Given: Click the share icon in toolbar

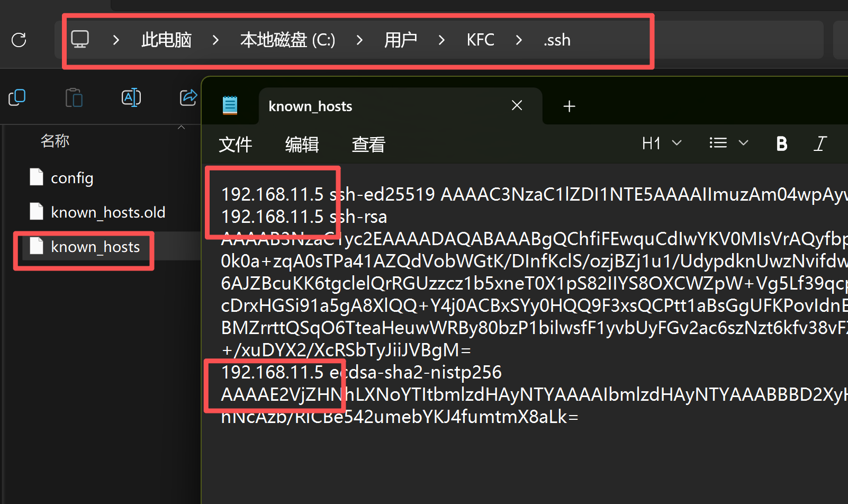Looking at the screenshot, I should coord(188,97).
